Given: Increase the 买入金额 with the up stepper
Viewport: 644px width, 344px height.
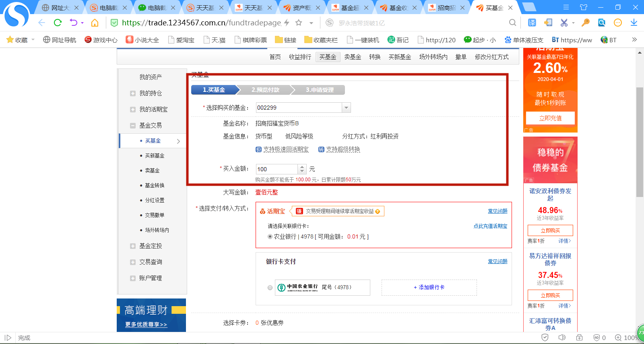Looking at the screenshot, I should click(302, 167).
